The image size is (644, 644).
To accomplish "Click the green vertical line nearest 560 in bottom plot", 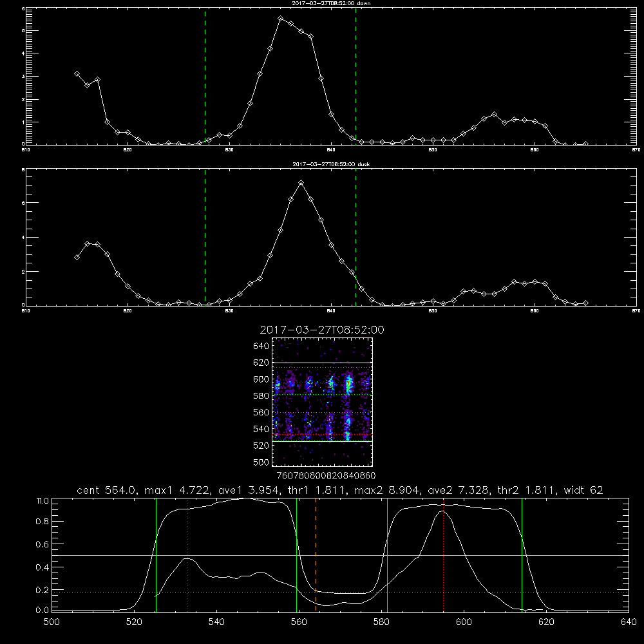I will click(x=296, y=554).
